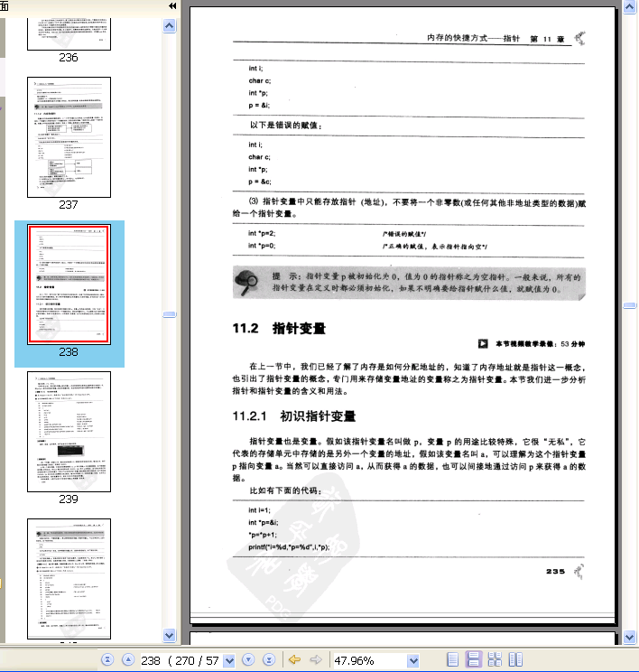This screenshot has height=672, width=639.
Task: Click the video icon beside '本节视频教学录像'
Action: click(x=483, y=344)
